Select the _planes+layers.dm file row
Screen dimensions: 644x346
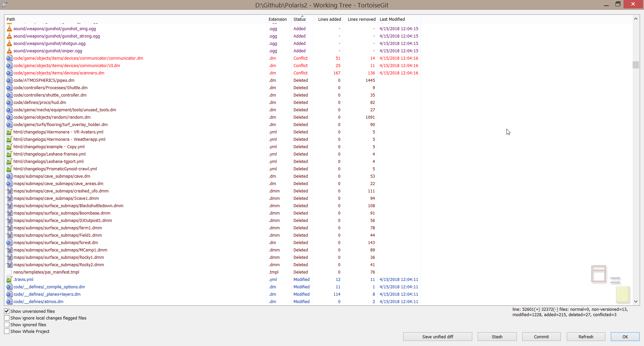[213, 294]
